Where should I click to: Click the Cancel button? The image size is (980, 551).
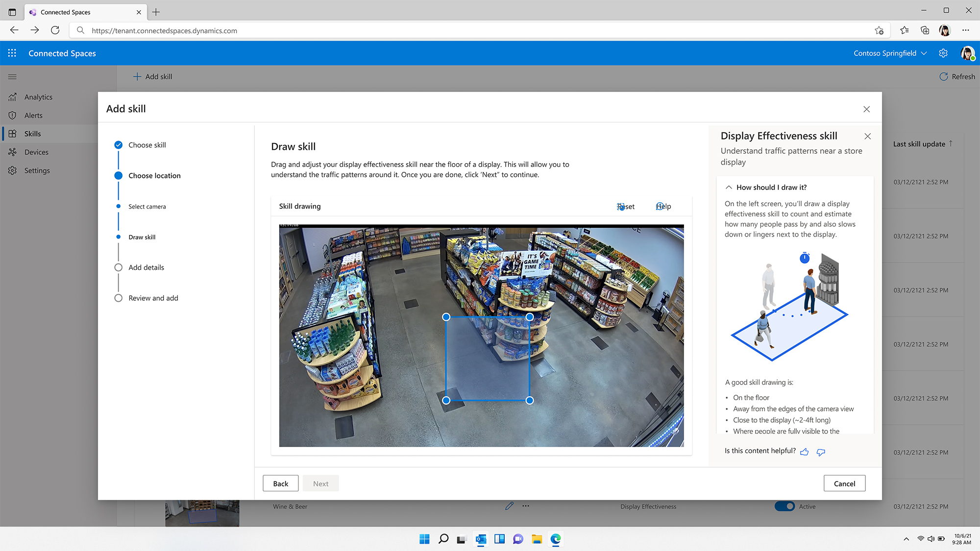pyautogui.click(x=844, y=483)
